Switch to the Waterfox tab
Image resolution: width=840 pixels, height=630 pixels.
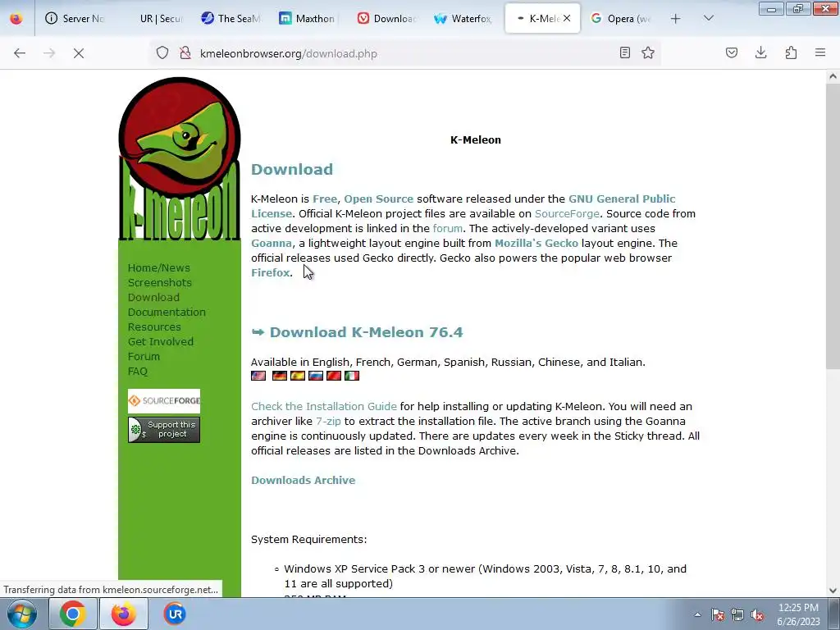tap(464, 18)
